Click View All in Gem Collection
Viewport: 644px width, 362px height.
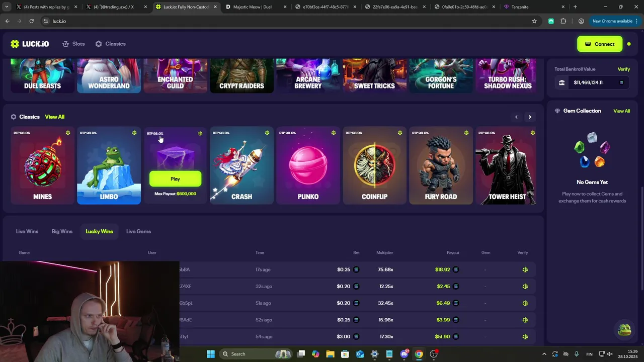[x=621, y=111]
